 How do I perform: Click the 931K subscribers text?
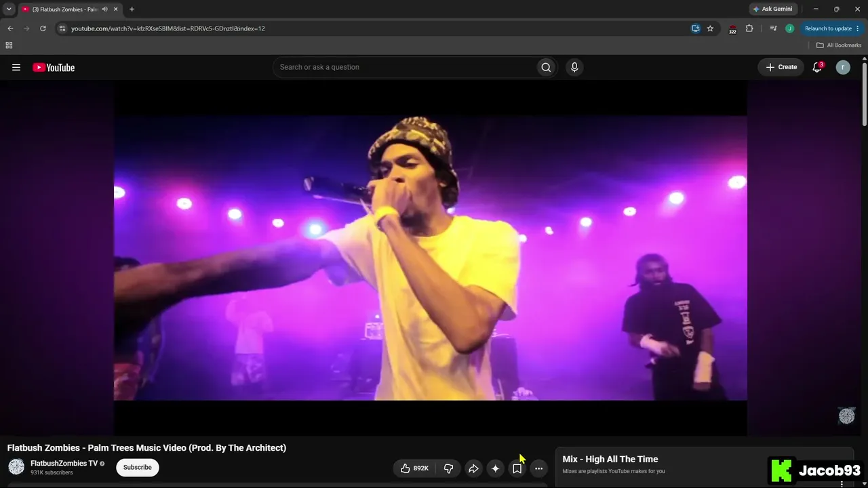pyautogui.click(x=52, y=473)
